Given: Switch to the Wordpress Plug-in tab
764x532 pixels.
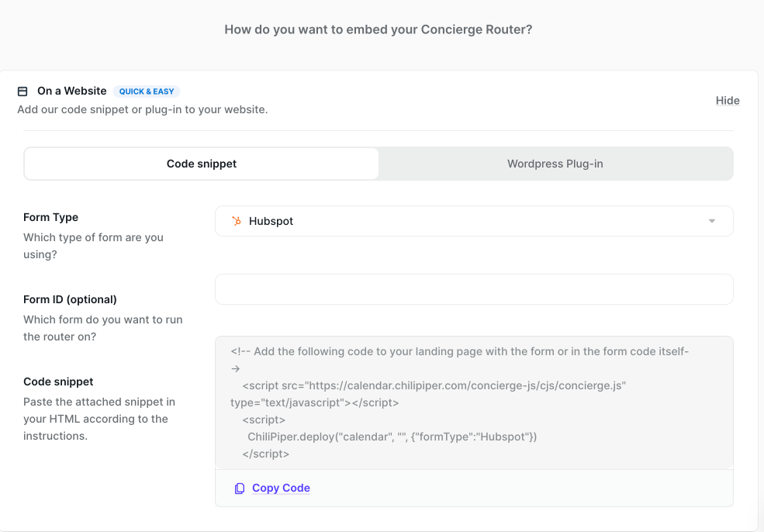Looking at the screenshot, I should click(555, 164).
